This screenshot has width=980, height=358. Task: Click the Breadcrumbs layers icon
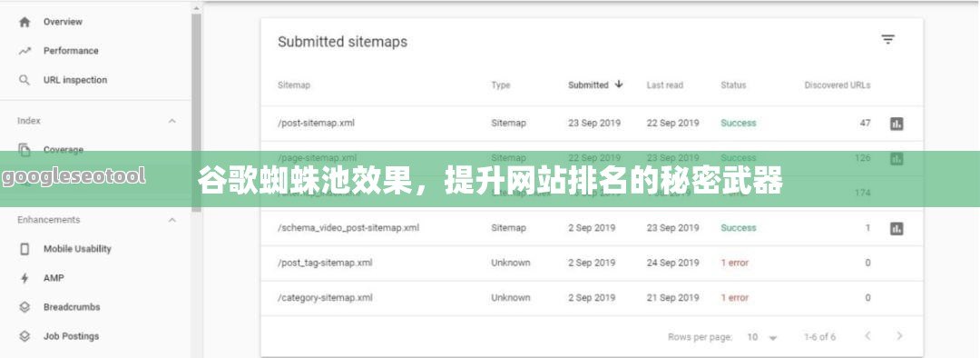pos(25,307)
